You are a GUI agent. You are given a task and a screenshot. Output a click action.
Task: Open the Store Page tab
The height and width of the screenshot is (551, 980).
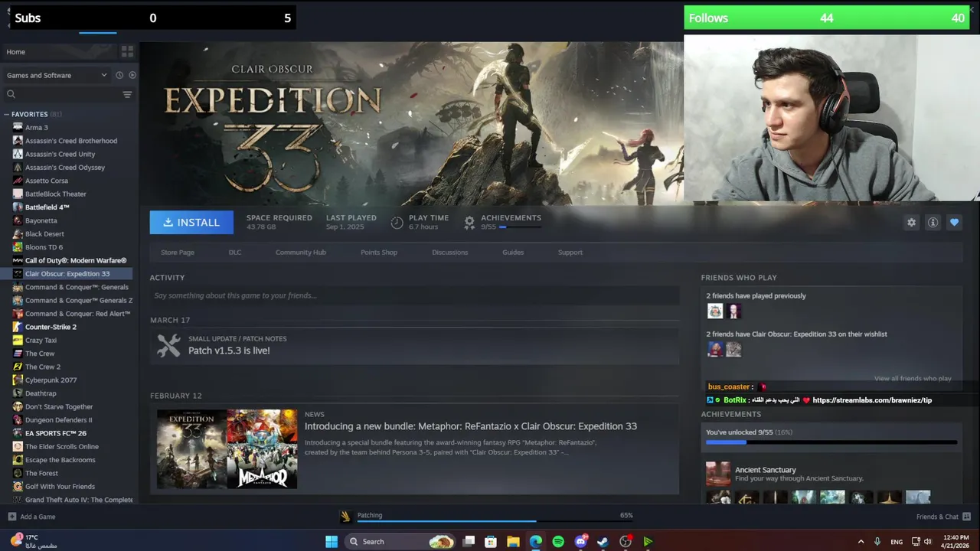pyautogui.click(x=178, y=252)
